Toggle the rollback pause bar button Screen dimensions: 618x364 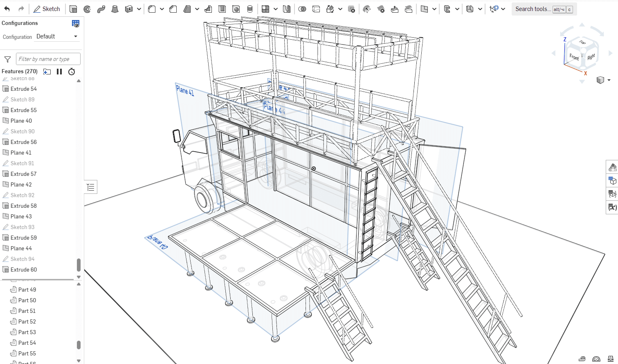(59, 72)
